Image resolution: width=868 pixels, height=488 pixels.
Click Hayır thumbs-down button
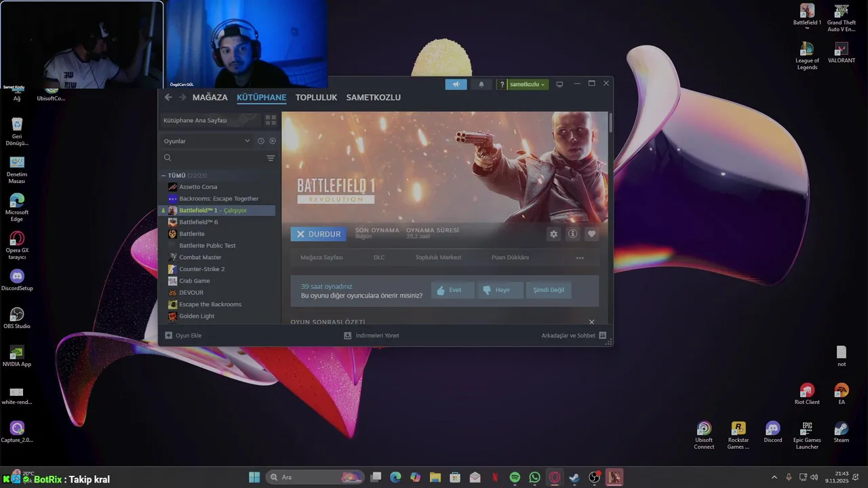500,290
